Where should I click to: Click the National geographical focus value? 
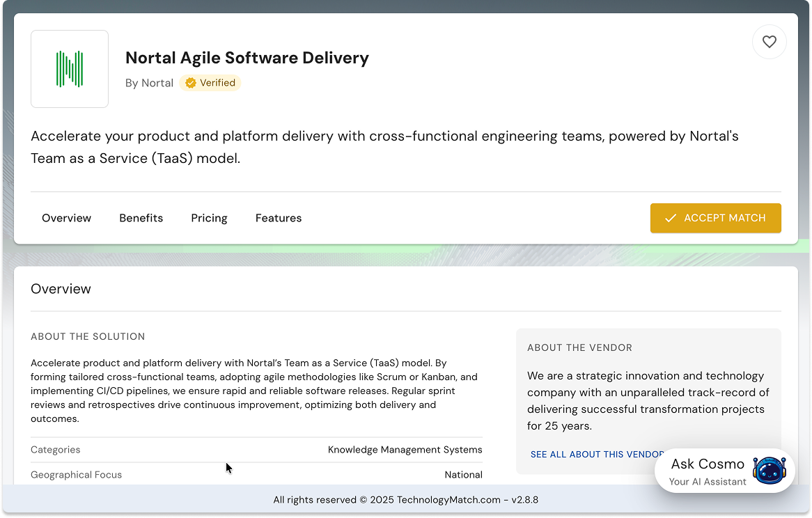(464, 475)
